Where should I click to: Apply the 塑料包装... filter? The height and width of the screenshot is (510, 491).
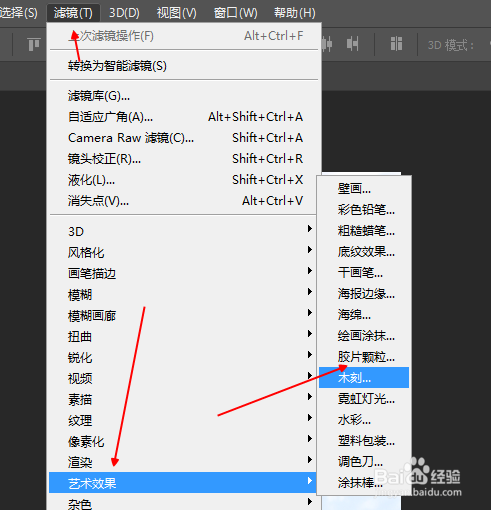tap(364, 441)
